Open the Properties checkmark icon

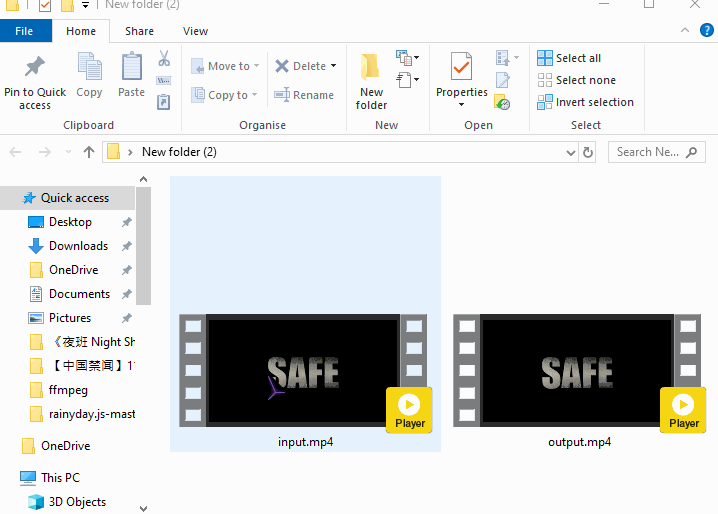[x=461, y=67]
